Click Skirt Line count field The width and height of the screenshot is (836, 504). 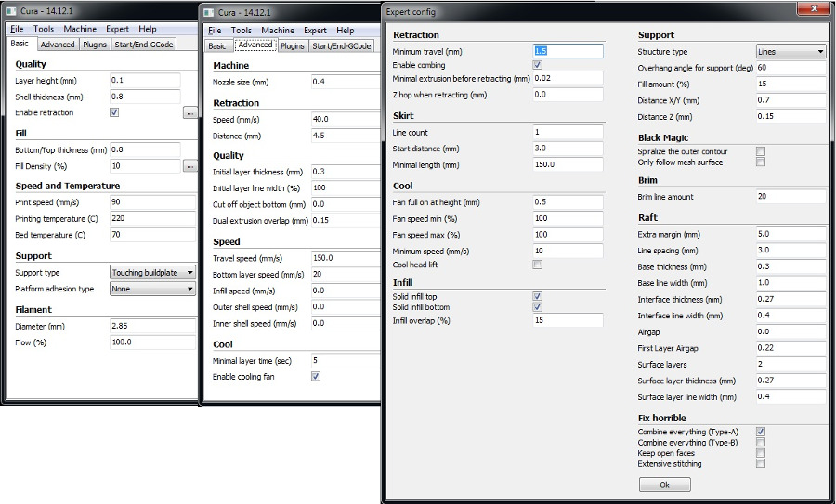568,132
